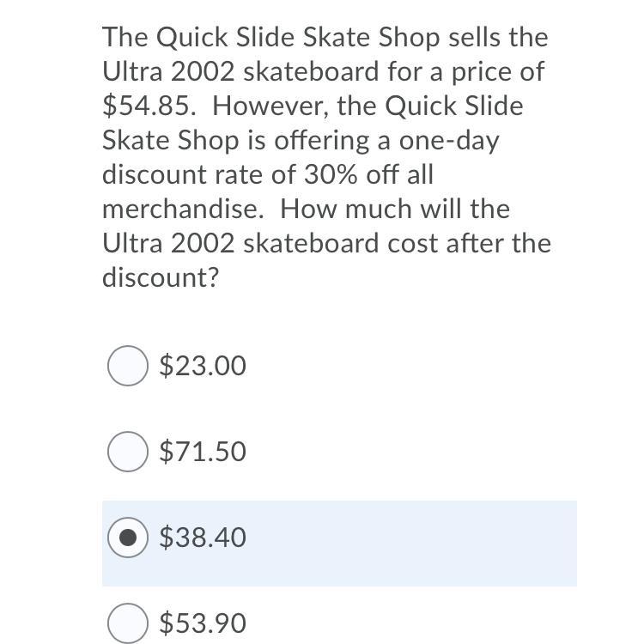Click the selected $38.40 radio button
The image size is (644, 644).
(128, 538)
